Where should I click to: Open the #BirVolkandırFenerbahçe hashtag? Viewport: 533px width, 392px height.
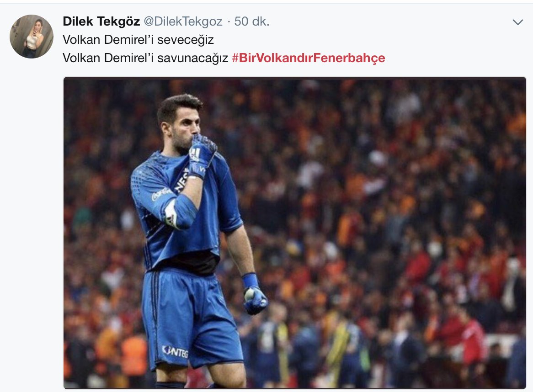pyautogui.click(x=308, y=58)
